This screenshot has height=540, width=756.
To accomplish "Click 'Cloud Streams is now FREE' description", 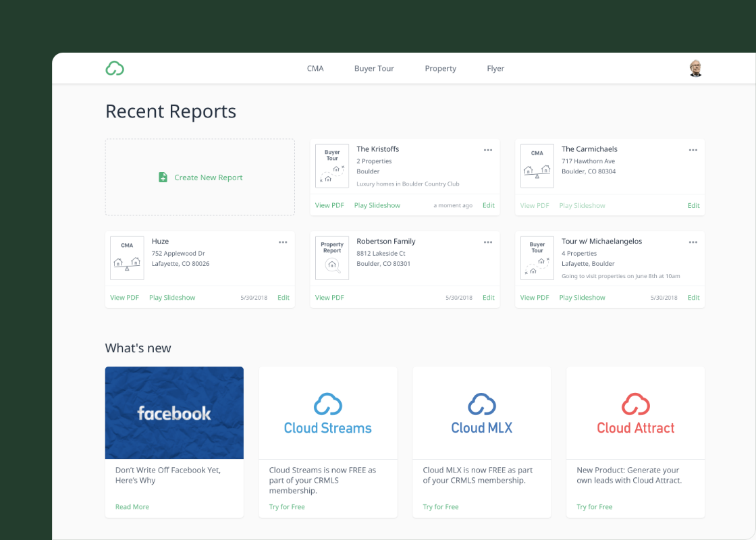I will tap(323, 480).
